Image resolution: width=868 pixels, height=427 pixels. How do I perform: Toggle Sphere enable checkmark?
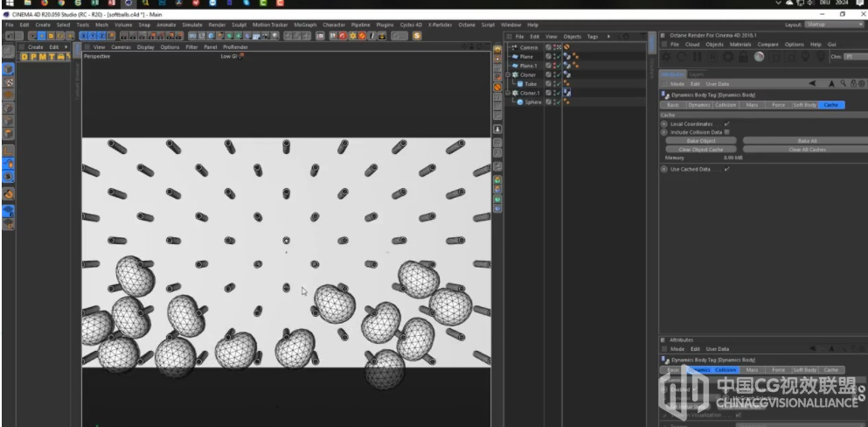tap(558, 102)
